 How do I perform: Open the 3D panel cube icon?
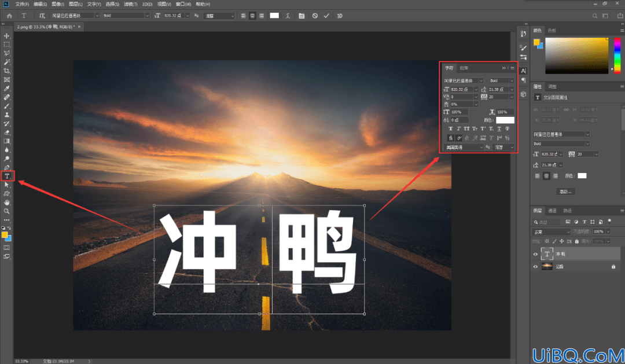(x=523, y=94)
